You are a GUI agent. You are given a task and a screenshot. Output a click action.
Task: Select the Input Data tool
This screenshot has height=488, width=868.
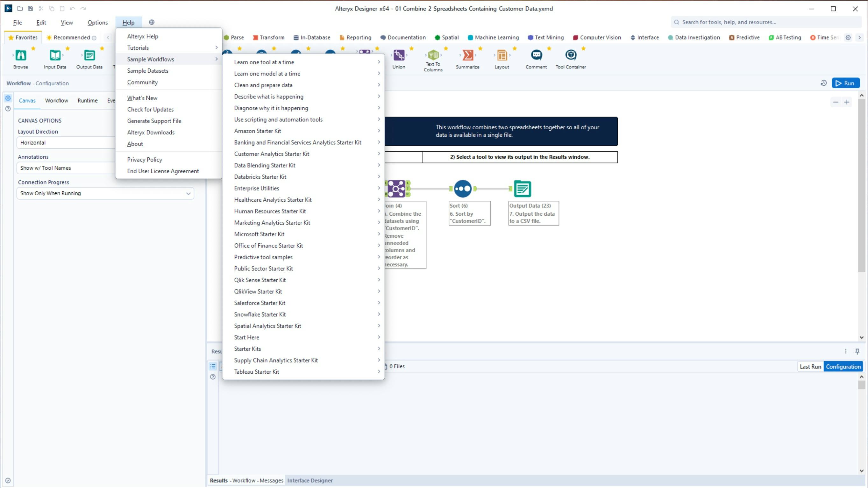pos(55,55)
